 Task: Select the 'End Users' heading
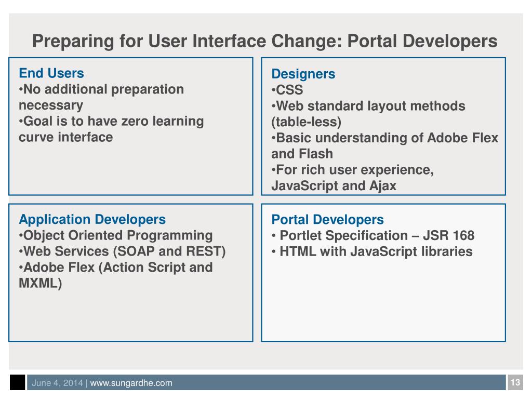51,73
